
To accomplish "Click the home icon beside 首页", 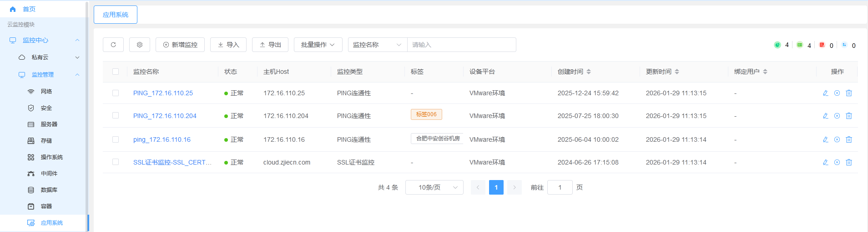I will (13, 9).
